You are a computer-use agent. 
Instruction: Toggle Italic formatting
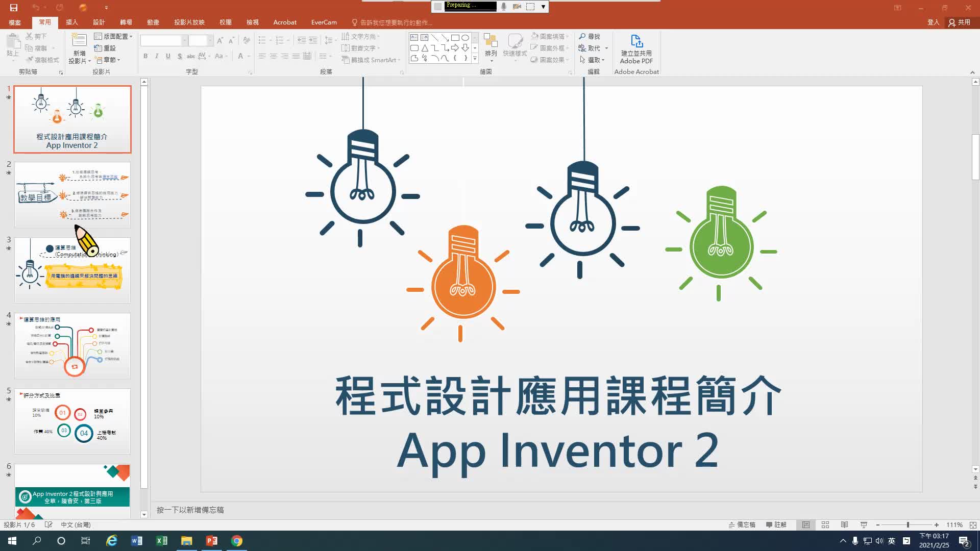(157, 56)
